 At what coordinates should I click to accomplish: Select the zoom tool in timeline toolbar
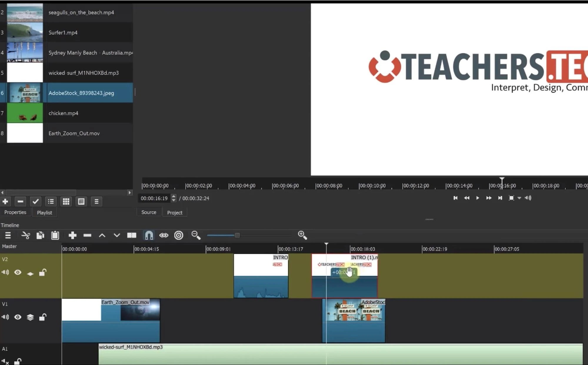195,235
